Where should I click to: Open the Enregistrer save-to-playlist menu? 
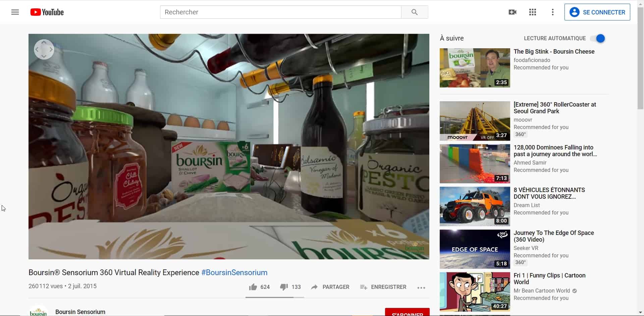point(383,287)
